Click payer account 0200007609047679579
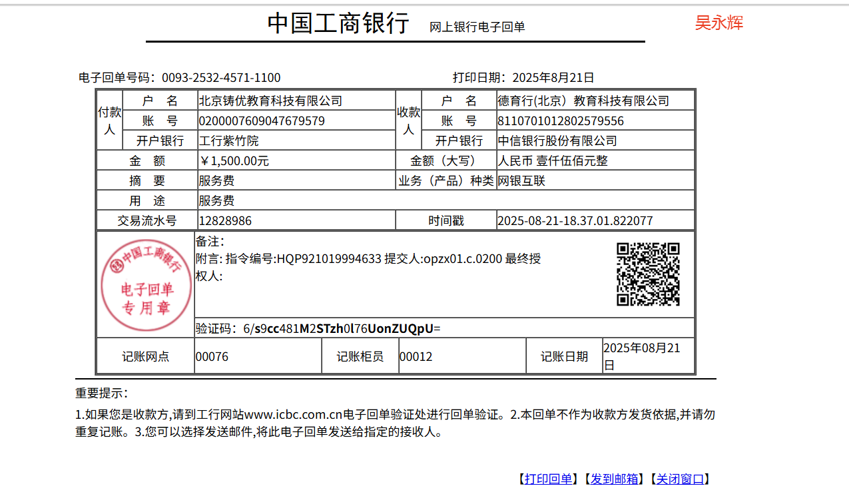849x504 pixels. click(x=262, y=121)
